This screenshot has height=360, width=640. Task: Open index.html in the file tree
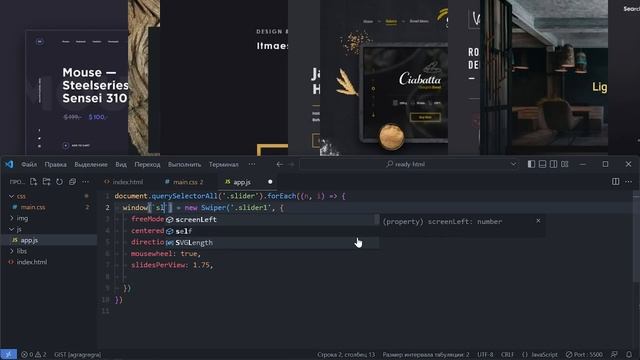click(31, 262)
